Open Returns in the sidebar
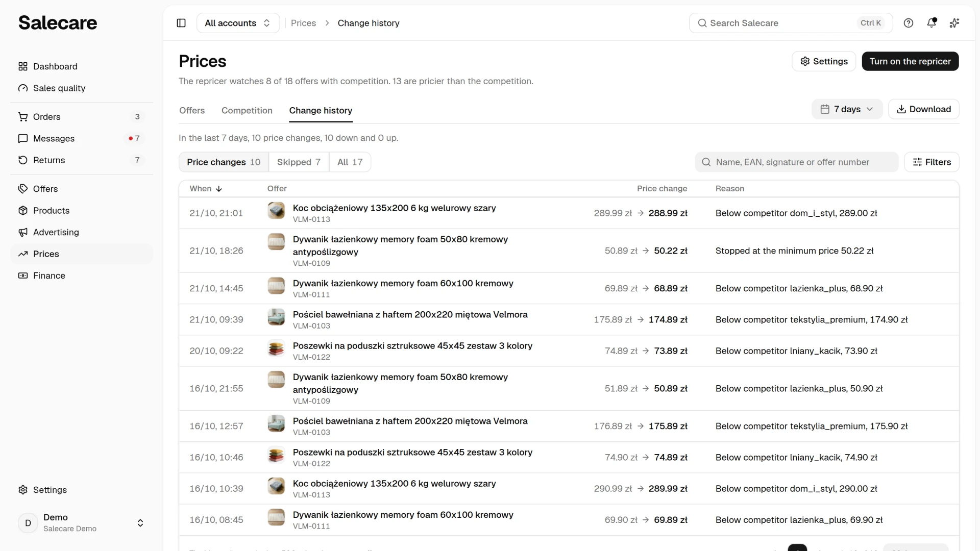Screen dimensions: 980x551 tap(82, 160)
